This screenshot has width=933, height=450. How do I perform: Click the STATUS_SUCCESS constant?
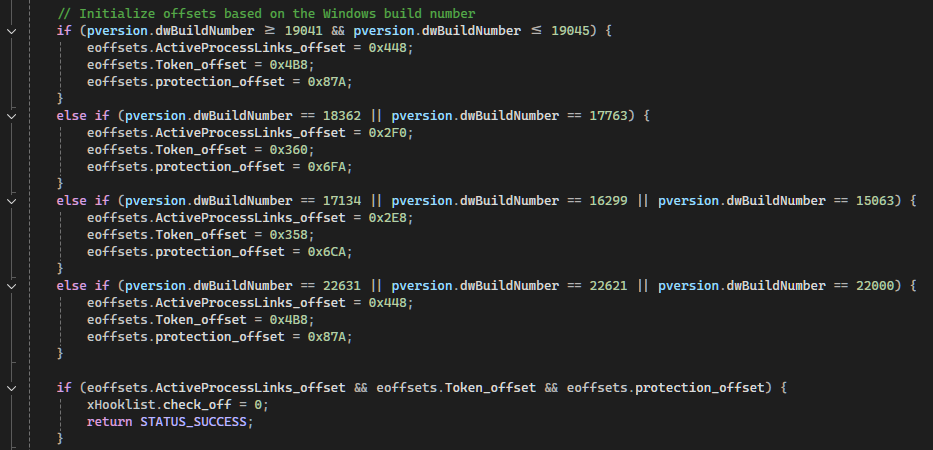[193, 422]
